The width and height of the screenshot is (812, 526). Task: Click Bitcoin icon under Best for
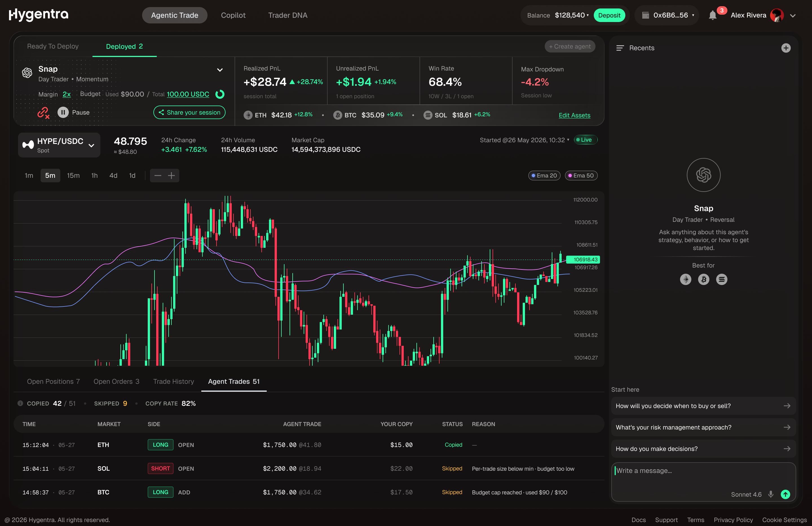pos(703,279)
